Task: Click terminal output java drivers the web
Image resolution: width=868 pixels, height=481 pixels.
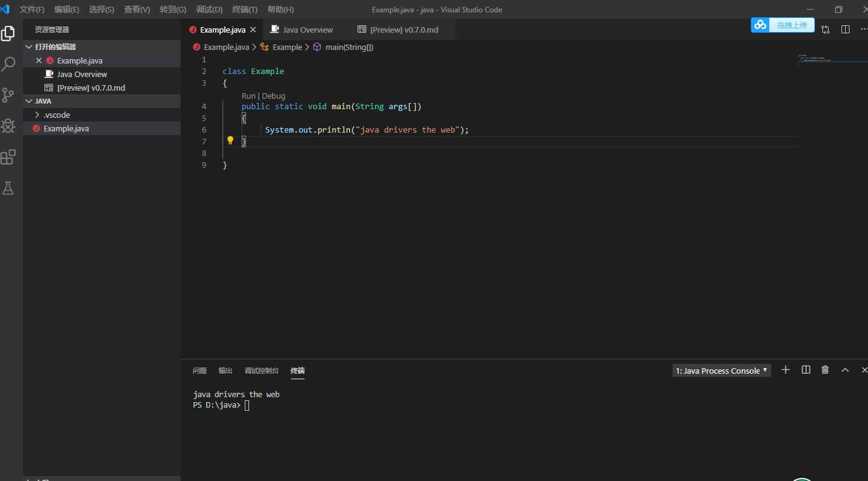Action: [x=236, y=395]
